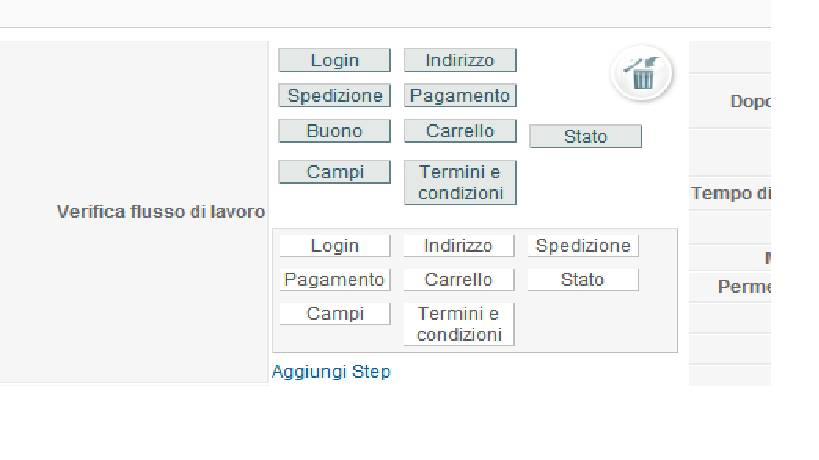Open the Aggiungi Step link

331,372
